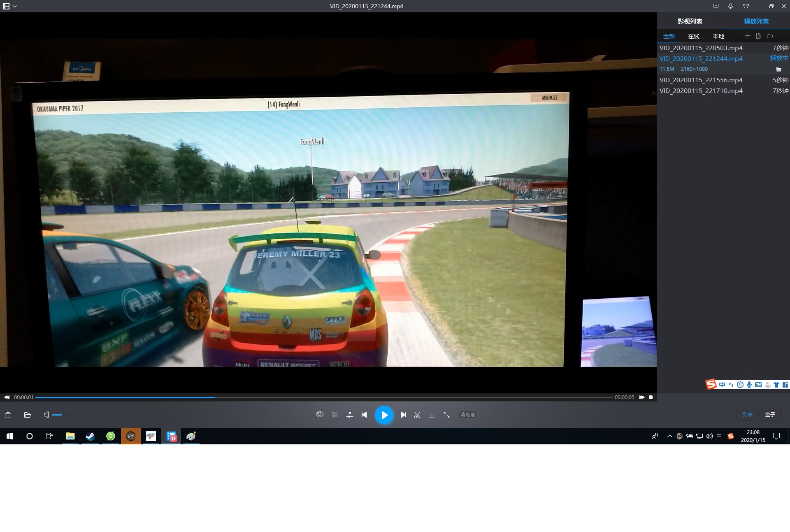Viewport: 790px width, 532px height.
Task: Open a file with the folder icon
Action: coord(28,415)
